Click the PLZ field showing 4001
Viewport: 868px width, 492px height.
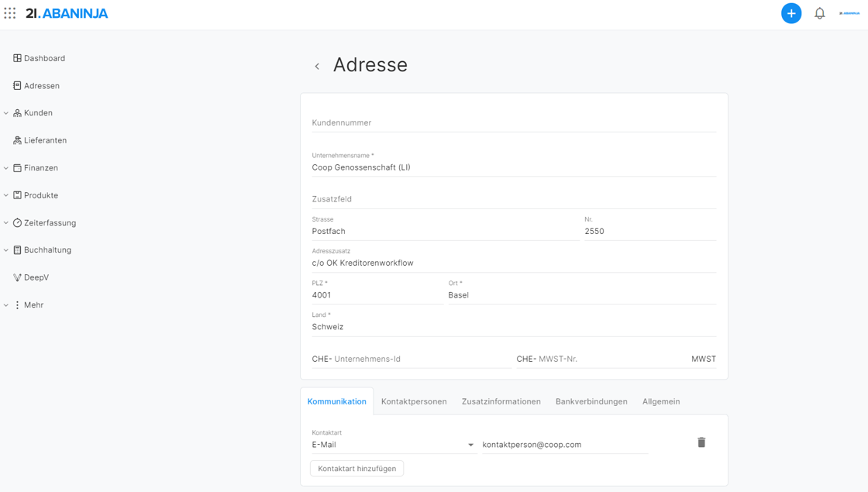point(377,295)
